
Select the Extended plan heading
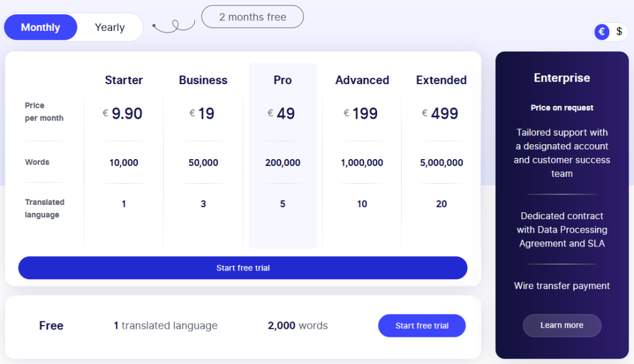pos(441,80)
